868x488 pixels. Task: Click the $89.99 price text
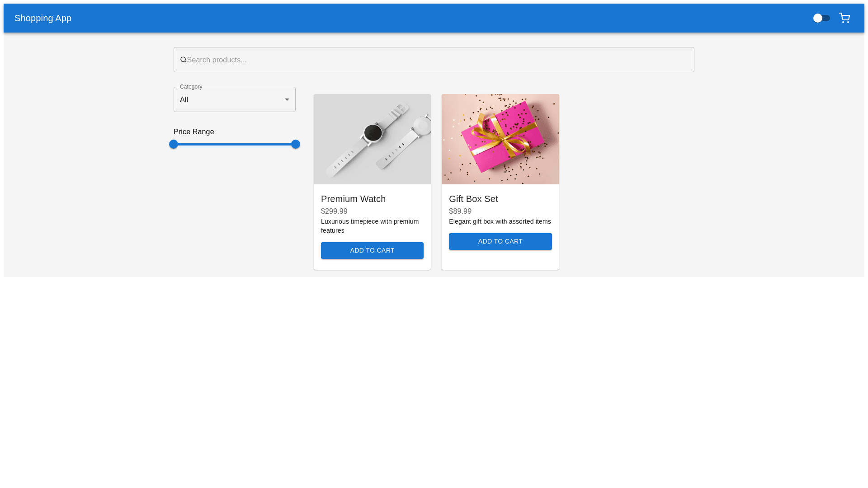point(460,211)
